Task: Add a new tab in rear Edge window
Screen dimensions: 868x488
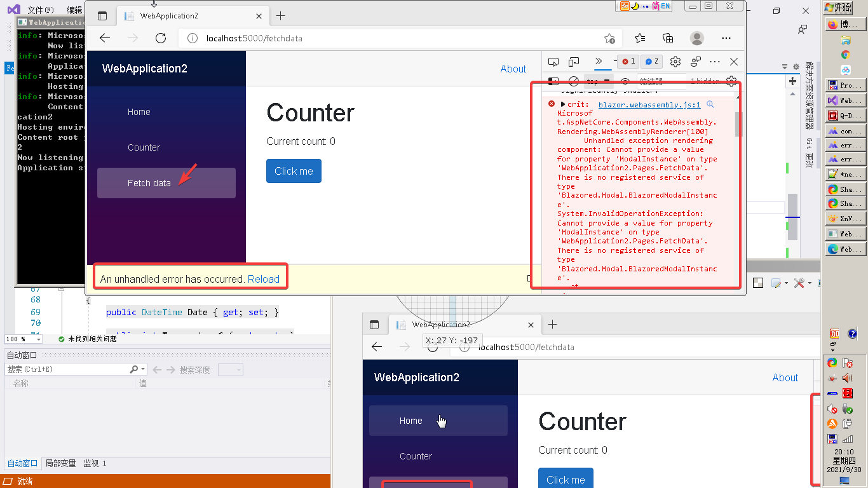Action: tap(553, 324)
